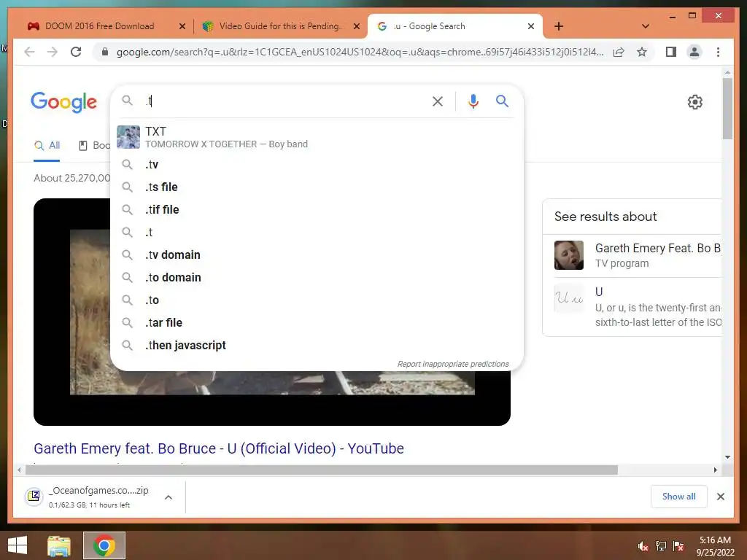The image size is (747, 560).
Task: Choose the .then javascript suggestion
Action: [x=317, y=345]
